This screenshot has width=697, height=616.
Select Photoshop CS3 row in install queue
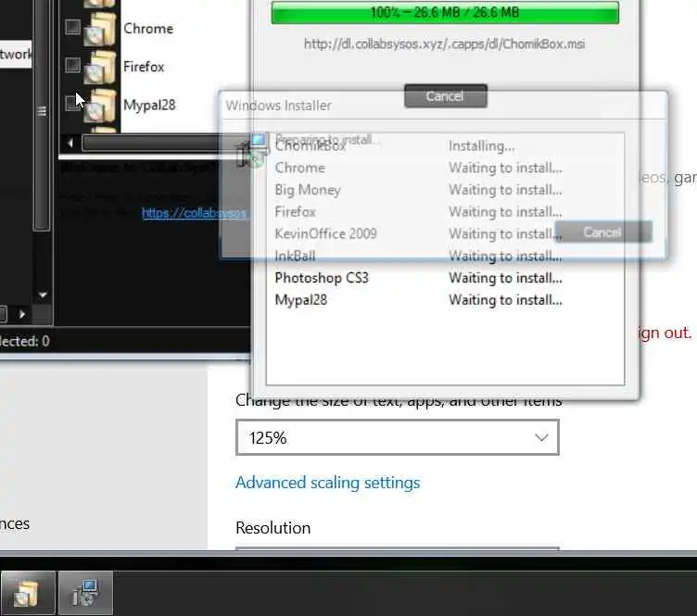pos(445,278)
